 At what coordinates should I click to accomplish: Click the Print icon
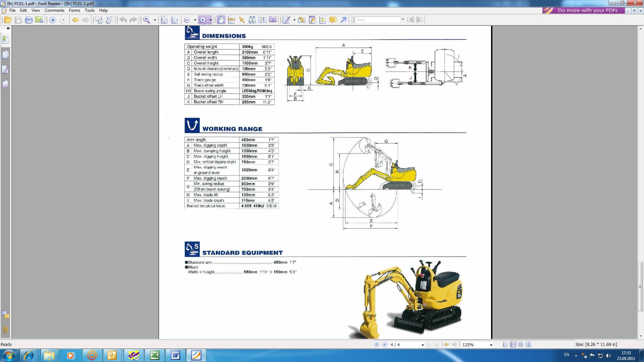click(x=29, y=20)
